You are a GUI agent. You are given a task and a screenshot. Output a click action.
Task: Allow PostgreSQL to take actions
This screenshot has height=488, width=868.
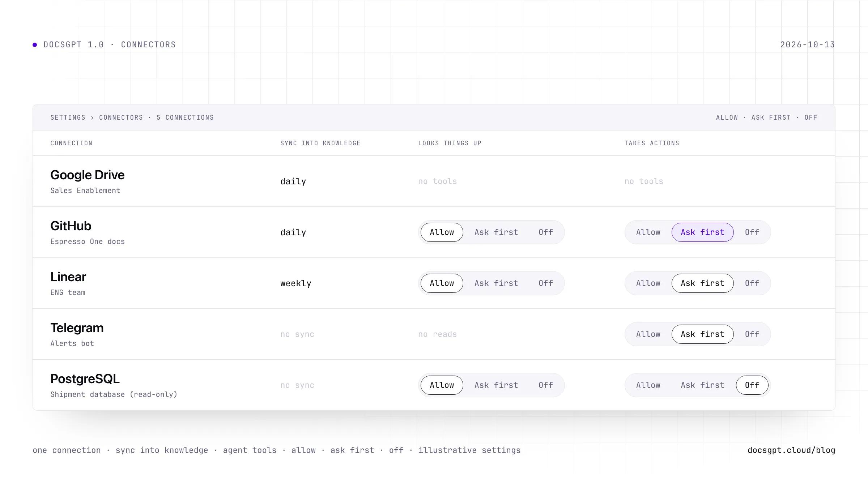click(648, 385)
